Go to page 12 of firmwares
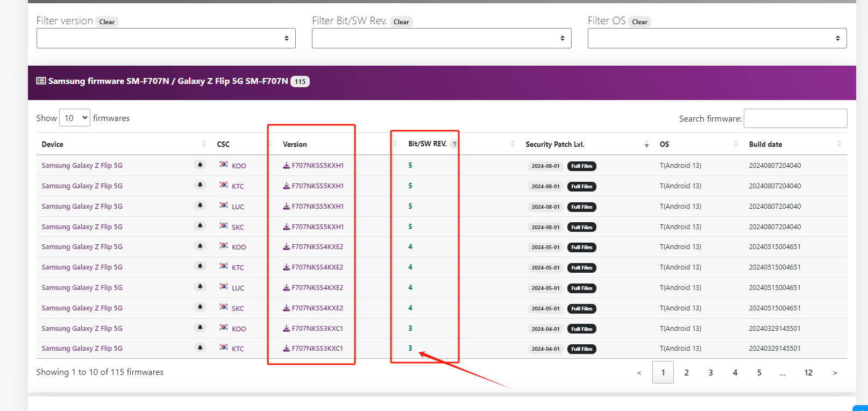 tap(808, 372)
